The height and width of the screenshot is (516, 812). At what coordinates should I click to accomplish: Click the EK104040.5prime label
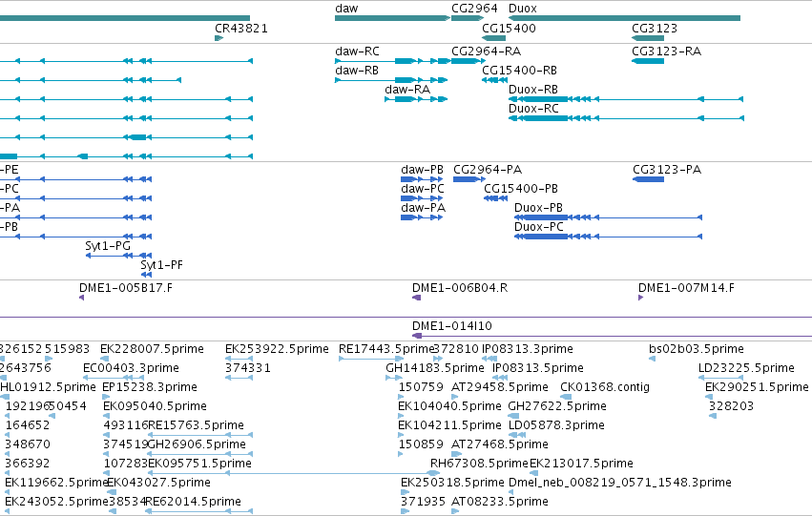coord(449,406)
